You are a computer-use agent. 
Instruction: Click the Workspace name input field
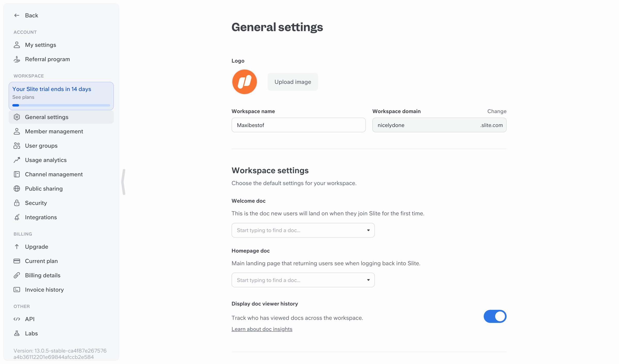(298, 125)
